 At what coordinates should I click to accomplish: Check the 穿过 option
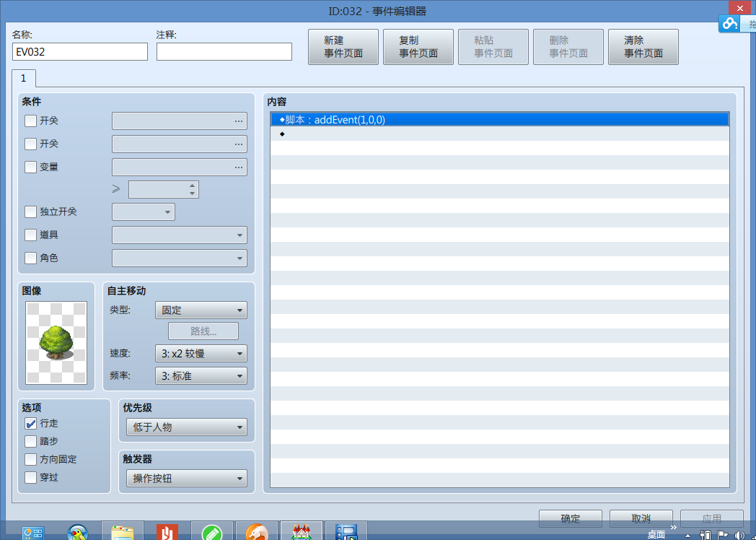tap(30, 477)
